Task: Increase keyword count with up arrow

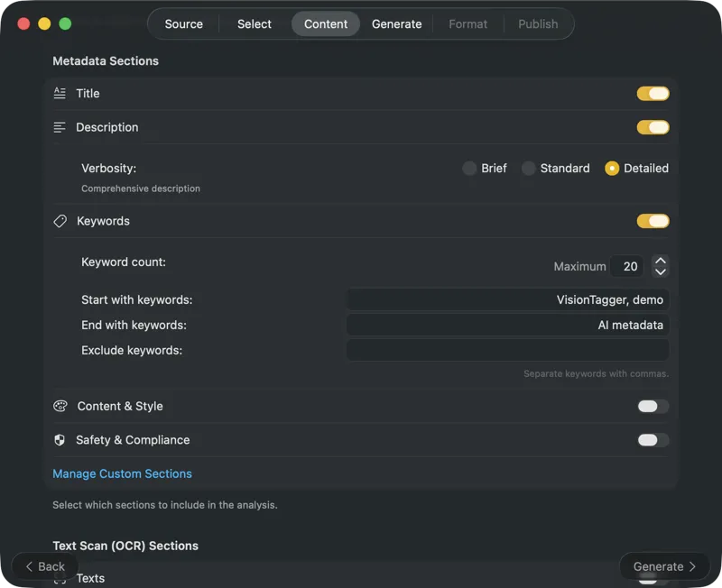Action: [661, 261]
